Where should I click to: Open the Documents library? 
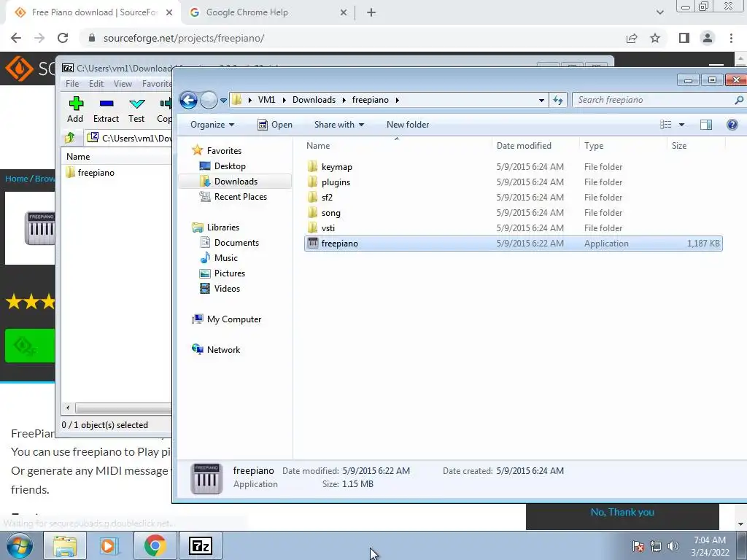236,243
